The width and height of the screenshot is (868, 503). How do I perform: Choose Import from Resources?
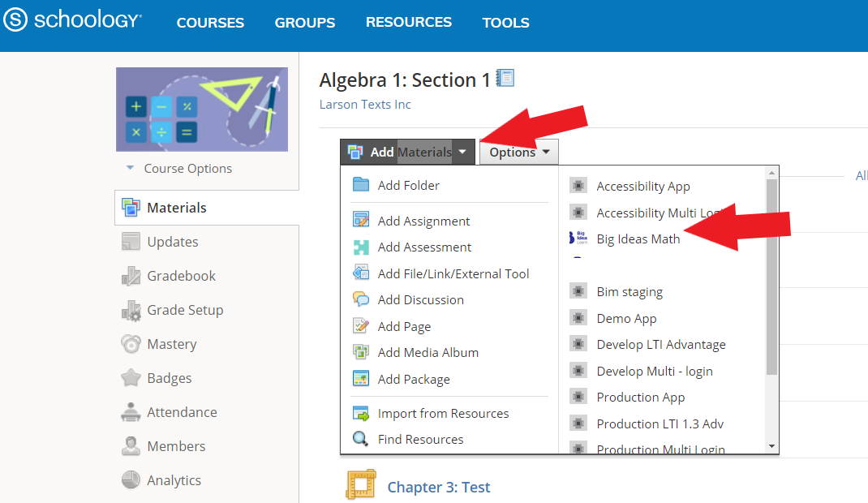pyautogui.click(x=443, y=413)
